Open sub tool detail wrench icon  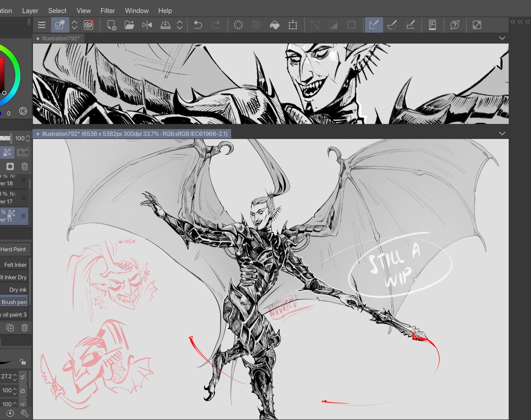click(24, 413)
